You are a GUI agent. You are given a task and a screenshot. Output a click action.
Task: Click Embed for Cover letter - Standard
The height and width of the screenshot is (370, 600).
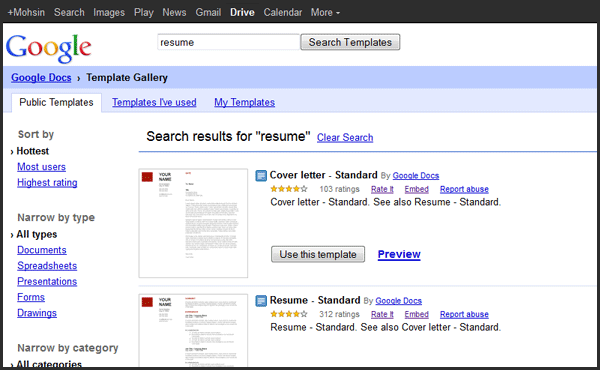click(416, 189)
